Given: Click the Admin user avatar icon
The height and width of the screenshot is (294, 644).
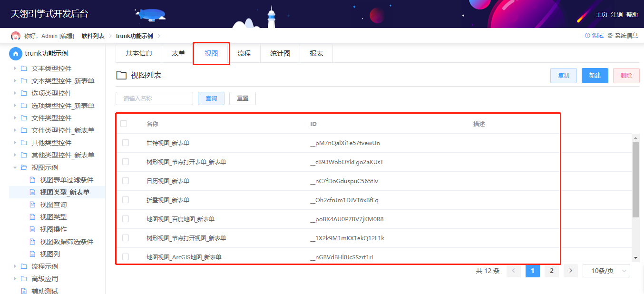Looking at the screenshot, I should (x=16, y=36).
